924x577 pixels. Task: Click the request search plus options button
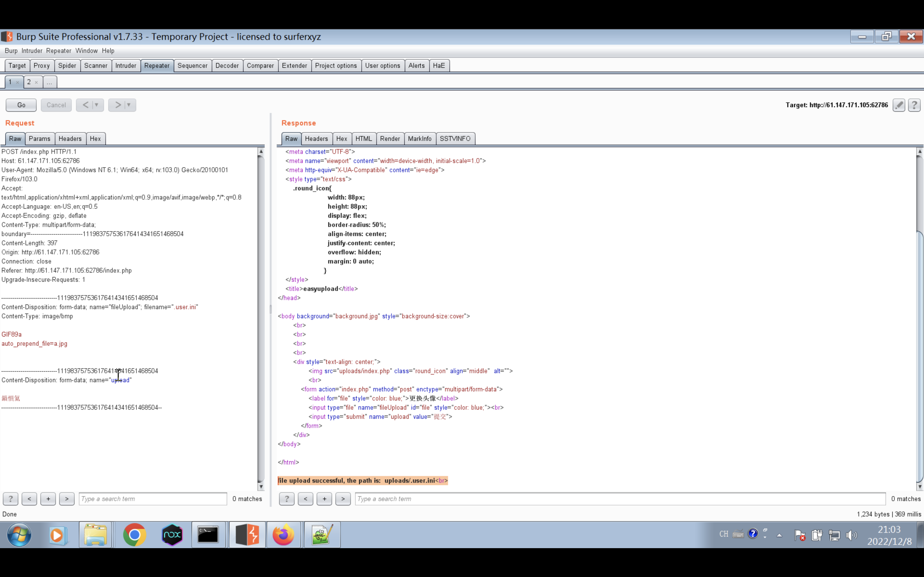pos(48,499)
